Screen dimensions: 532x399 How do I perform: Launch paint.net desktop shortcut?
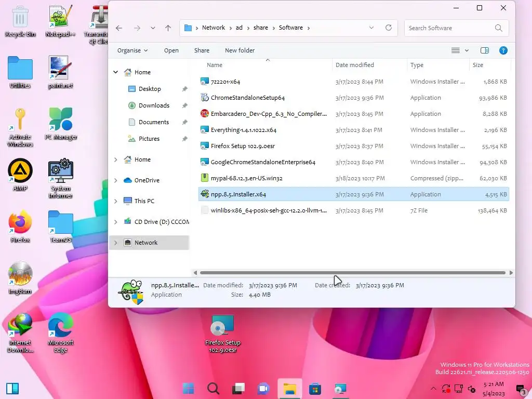[x=60, y=72]
